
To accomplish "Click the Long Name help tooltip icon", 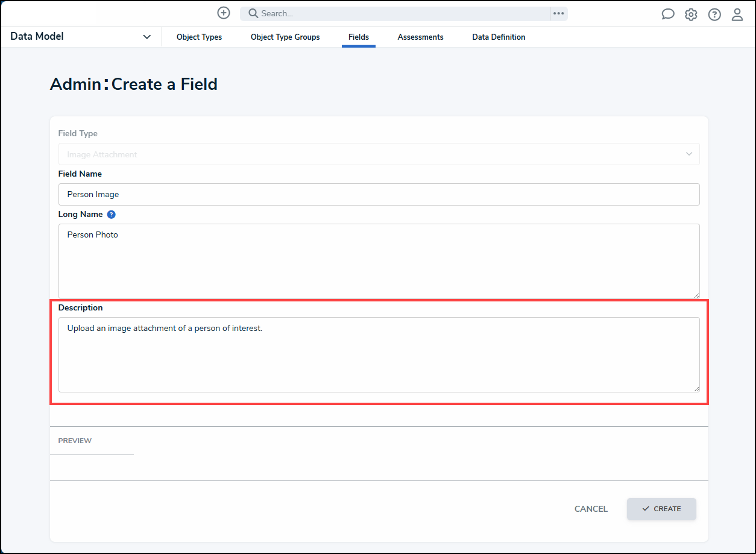I will [x=111, y=214].
